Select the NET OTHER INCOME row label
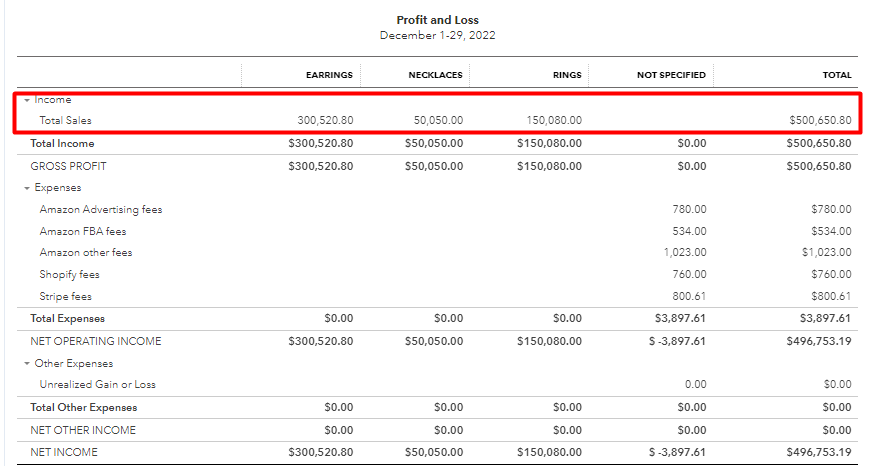Image resolution: width=871 pixels, height=466 pixels. pos(83,430)
